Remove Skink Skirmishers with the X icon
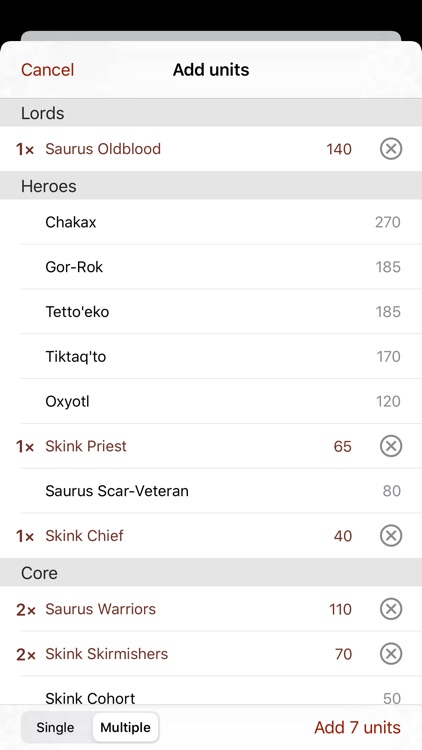The height and width of the screenshot is (750, 422). [x=391, y=654]
